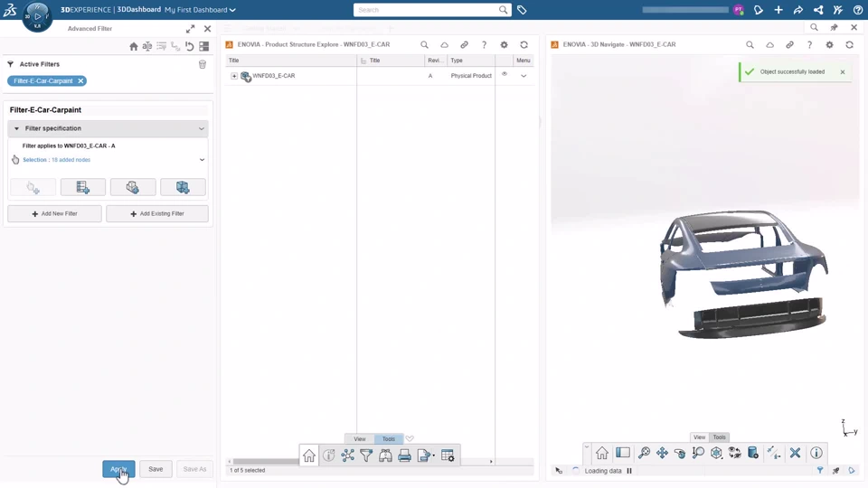Refresh the Product Structure Explore widget

pos(524,45)
